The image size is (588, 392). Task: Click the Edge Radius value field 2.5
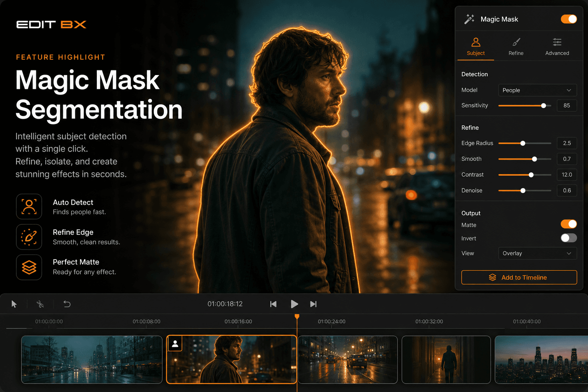(567, 143)
